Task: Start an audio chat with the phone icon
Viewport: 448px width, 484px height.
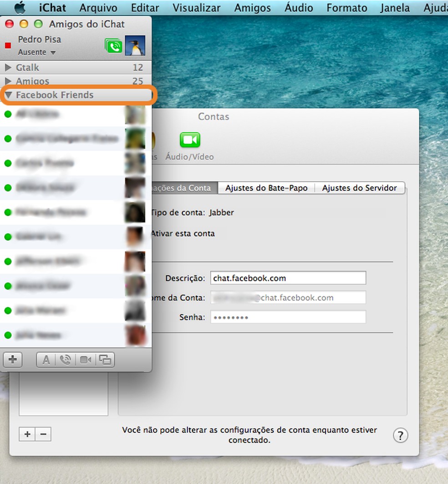Action: 66,359
